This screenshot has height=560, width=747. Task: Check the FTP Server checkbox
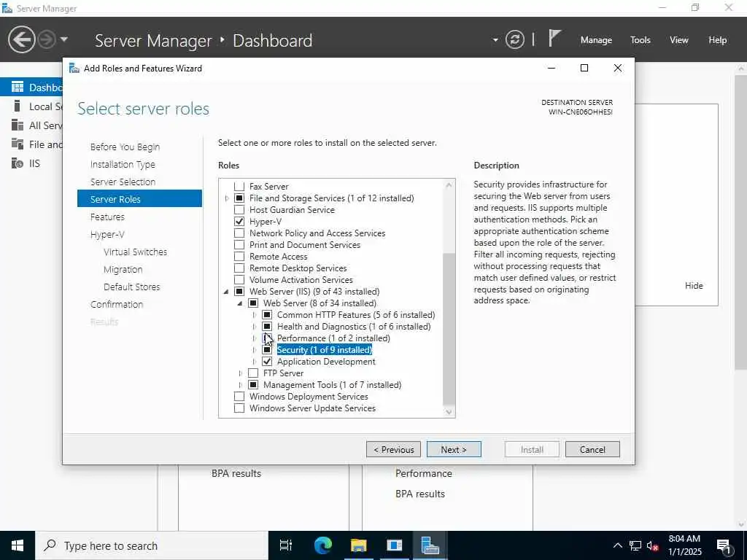253,373
